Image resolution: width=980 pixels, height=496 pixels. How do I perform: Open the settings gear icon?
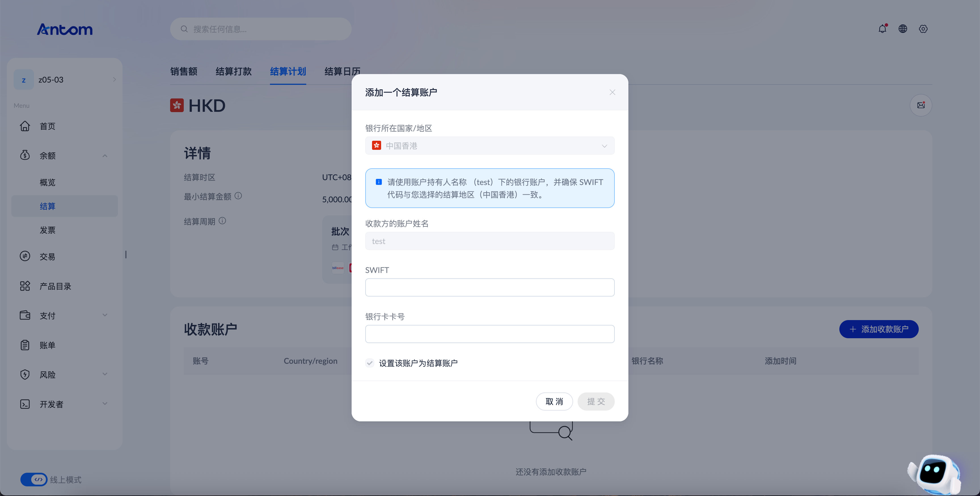coord(923,29)
